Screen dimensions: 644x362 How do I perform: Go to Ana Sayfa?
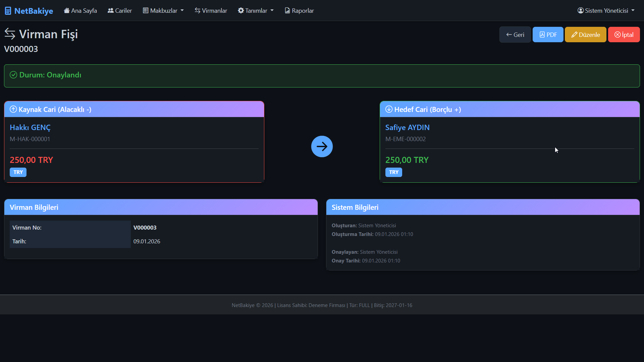[x=80, y=11]
